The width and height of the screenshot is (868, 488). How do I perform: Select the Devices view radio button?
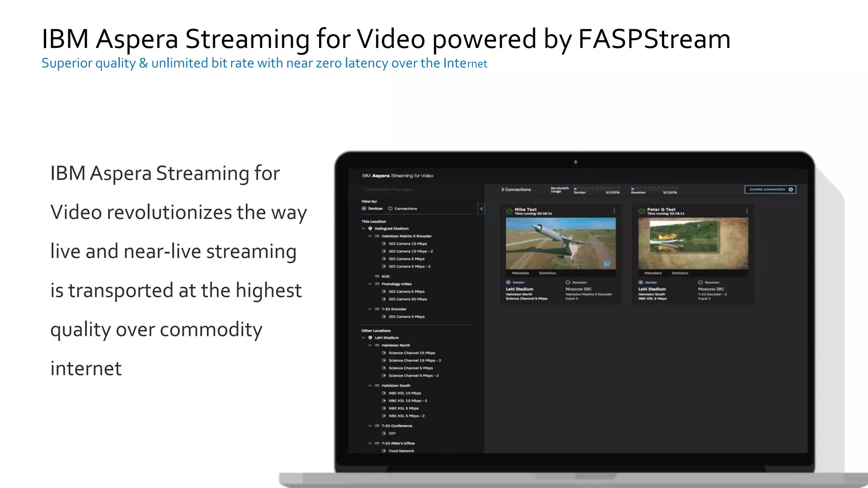pos(364,208)
